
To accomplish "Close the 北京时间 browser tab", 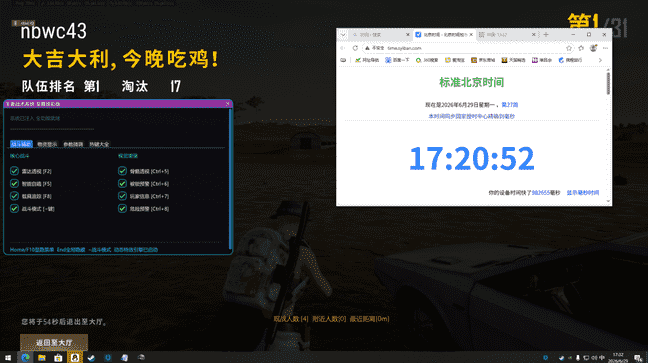I will (x=471, y=35).
